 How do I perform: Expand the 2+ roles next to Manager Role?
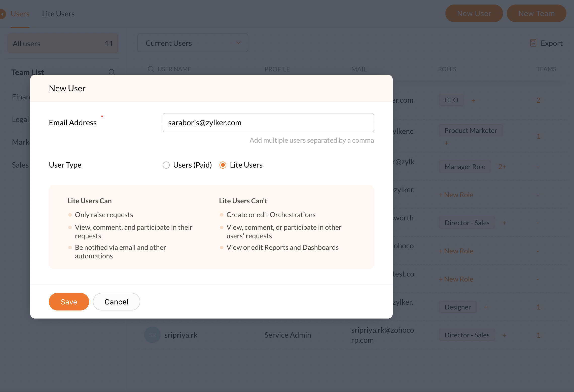[x=502, y=167]
